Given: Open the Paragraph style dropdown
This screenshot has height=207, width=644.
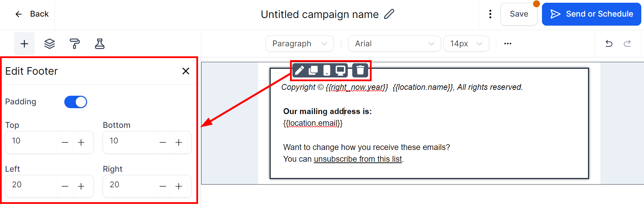Looking at the screenshot, I should click(299, 44).
